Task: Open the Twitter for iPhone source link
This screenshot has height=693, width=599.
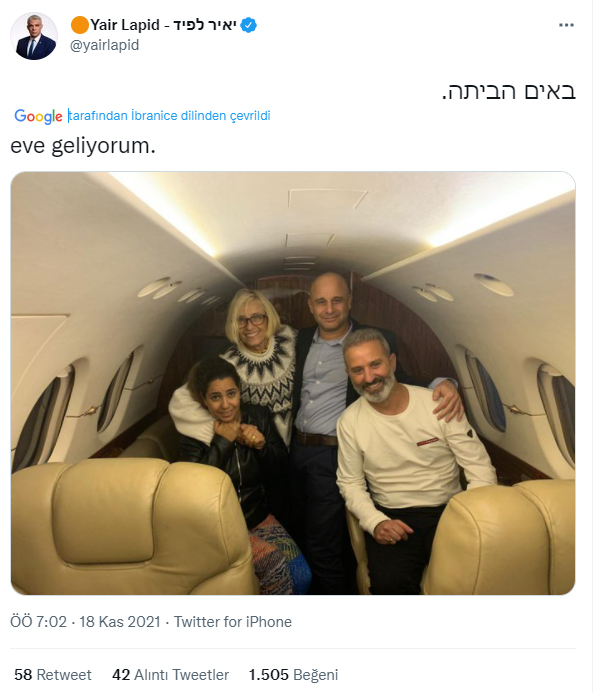Action: click(x=233, y=622)
